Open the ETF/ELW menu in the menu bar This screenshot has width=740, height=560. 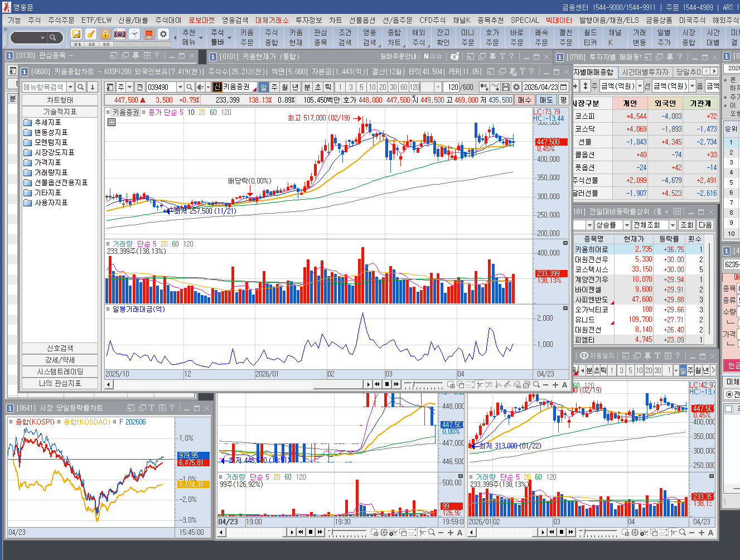(x=96, y=20)
